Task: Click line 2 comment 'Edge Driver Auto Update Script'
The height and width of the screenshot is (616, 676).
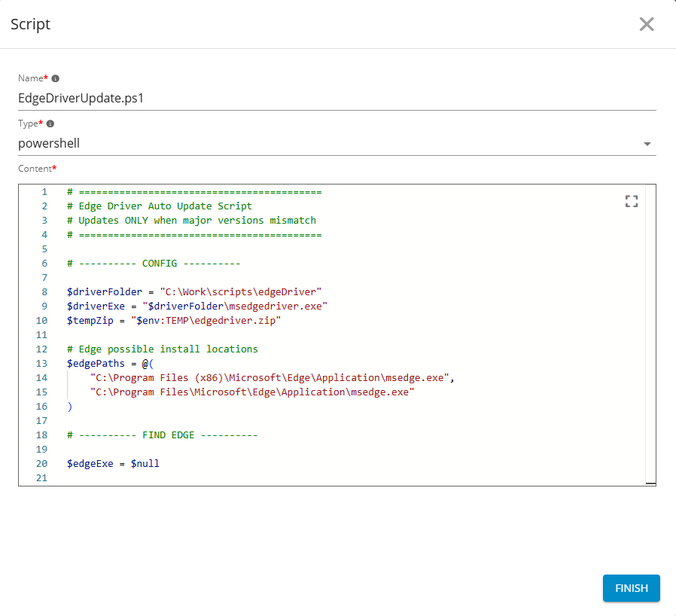Action: (159, 206)
